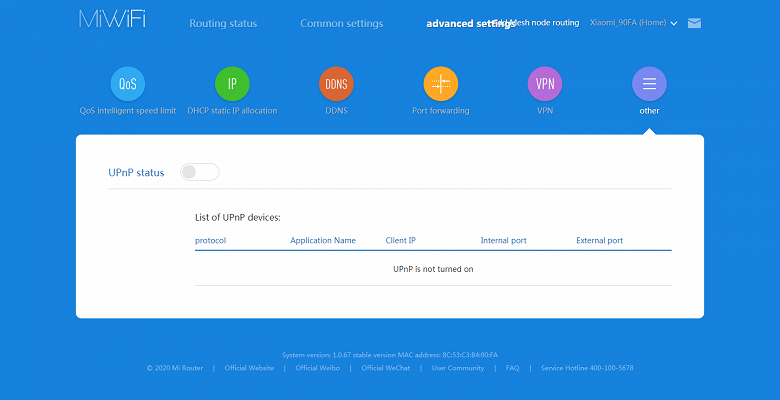Select the green IP DHCP allocation icon

coord(232,84)
